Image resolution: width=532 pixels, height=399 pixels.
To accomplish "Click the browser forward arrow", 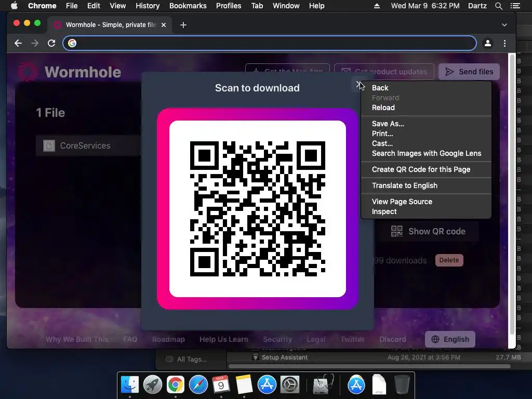I will [x=35, y=43].
